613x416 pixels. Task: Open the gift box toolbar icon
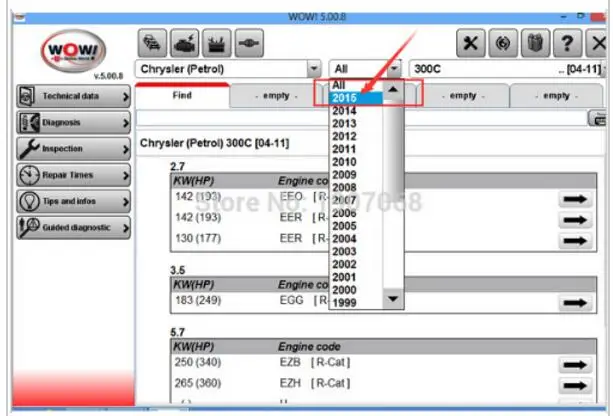(x=536, y=43)
